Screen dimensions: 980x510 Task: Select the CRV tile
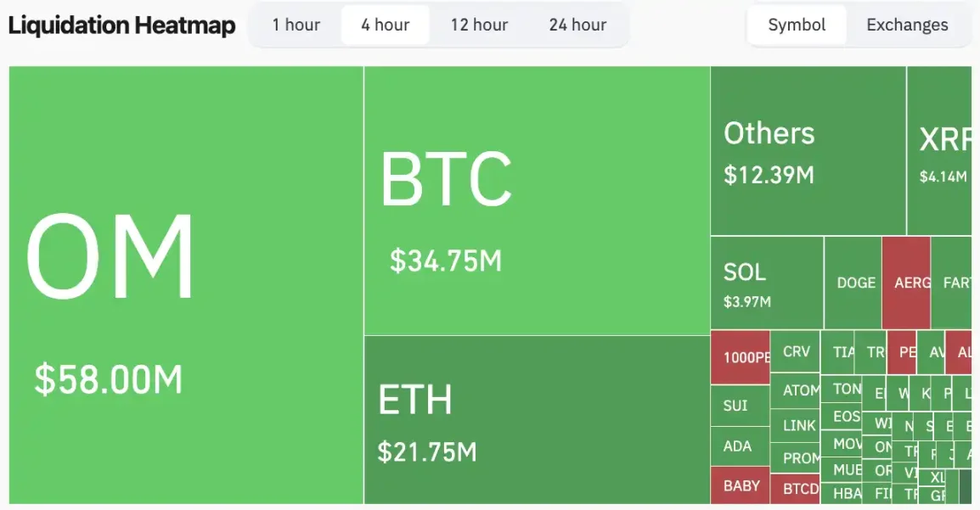[x=796, y=351]
